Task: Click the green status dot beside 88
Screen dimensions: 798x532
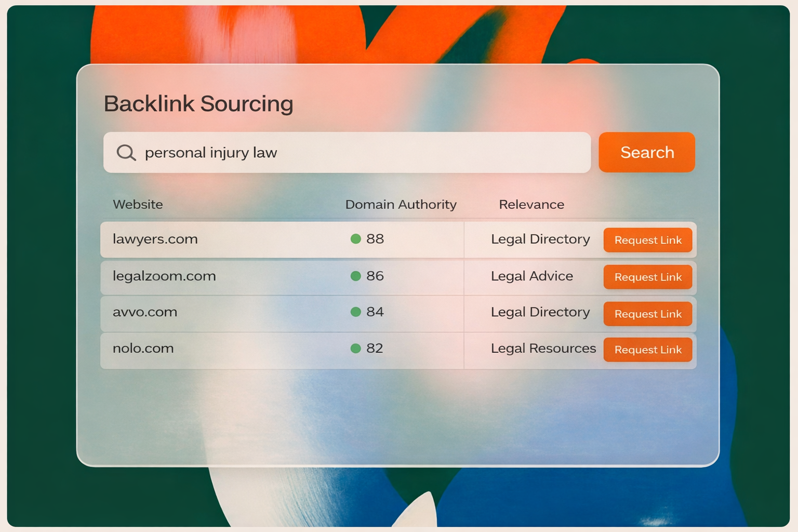Action: (x=356, y=238)
